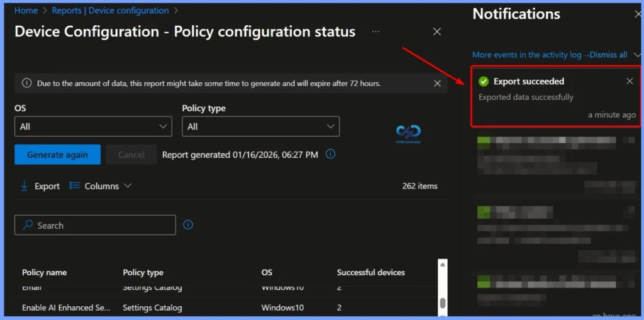The height and width of the screenshot is (320, 644).
Task: Click the Export download arrow icon
Action: [x=25, y=186]
